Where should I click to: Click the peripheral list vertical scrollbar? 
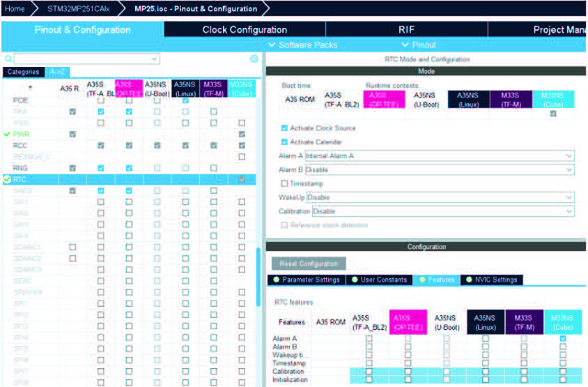point(258,277)
